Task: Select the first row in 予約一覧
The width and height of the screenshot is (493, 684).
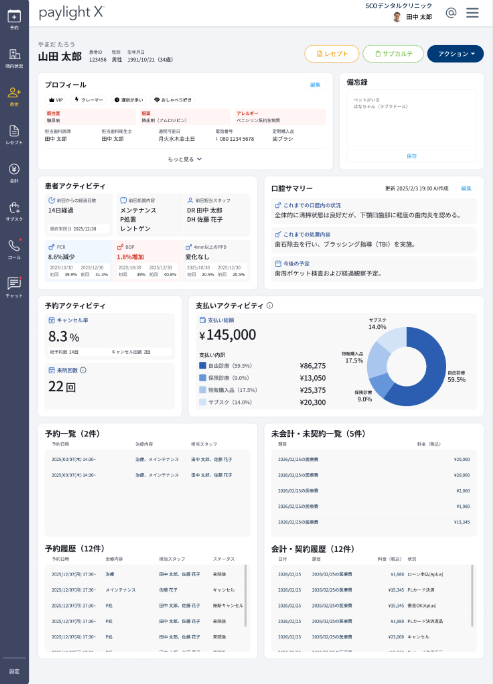Action: coord(147,459)
